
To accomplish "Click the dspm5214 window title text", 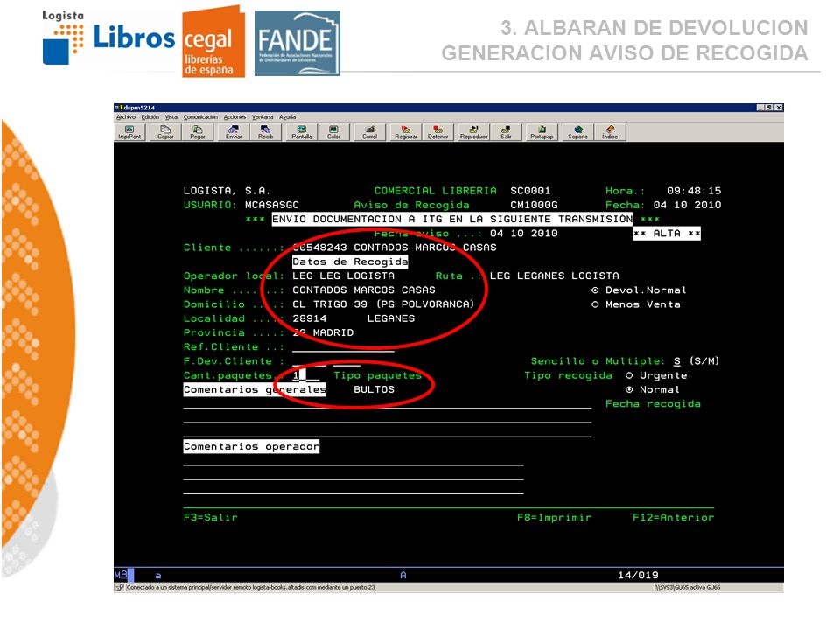I will point(139,108).
